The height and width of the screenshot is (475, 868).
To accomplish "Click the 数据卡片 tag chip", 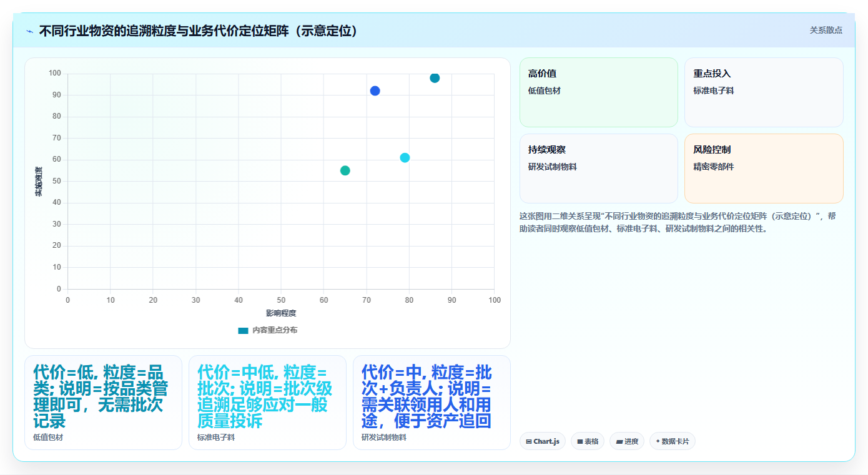I will point(673,441).
